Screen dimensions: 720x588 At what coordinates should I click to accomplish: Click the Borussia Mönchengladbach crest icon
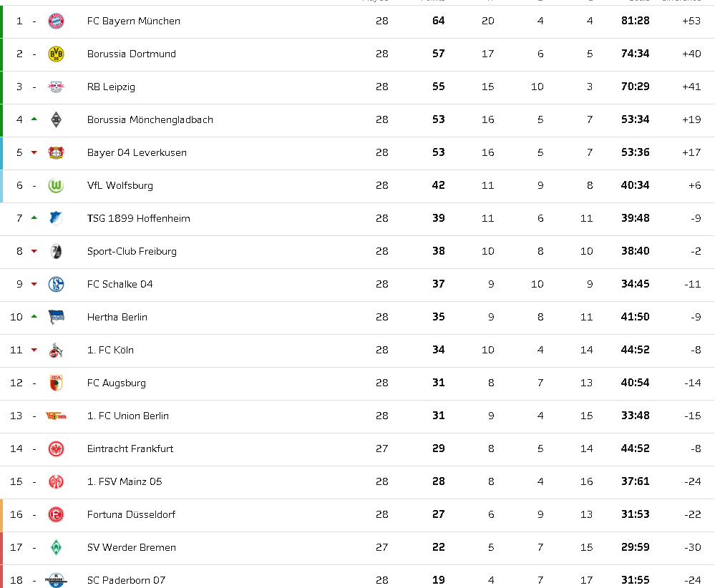(x=56, y=120)
